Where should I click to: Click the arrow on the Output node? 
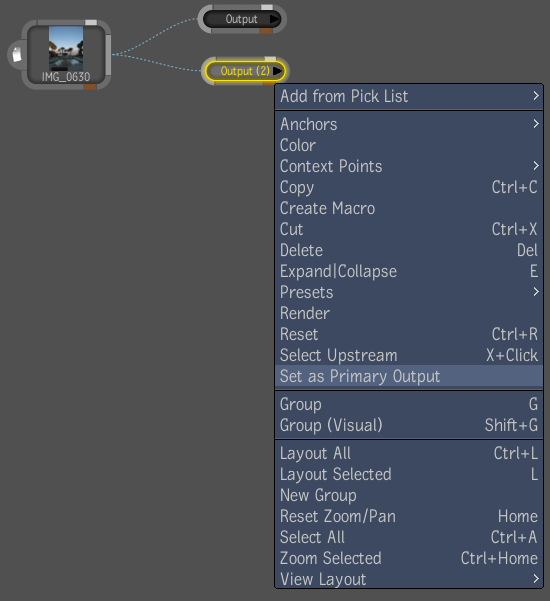pos(274,19)
